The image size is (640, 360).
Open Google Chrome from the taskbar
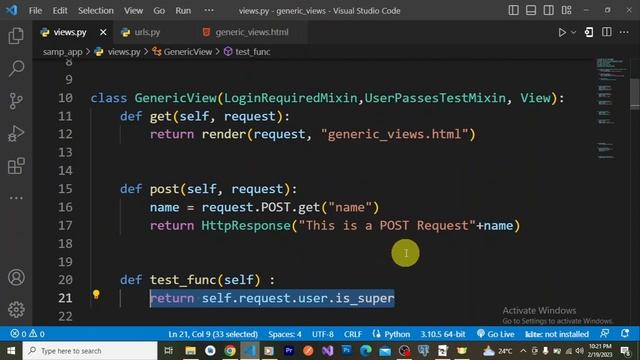pos(230,351)
